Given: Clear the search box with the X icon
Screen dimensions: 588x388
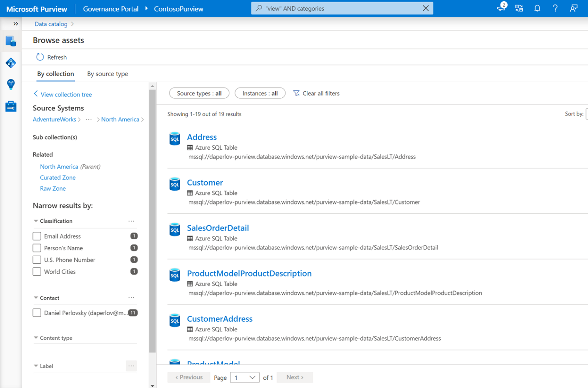Looking at the screenshot, I should [426, 8].
